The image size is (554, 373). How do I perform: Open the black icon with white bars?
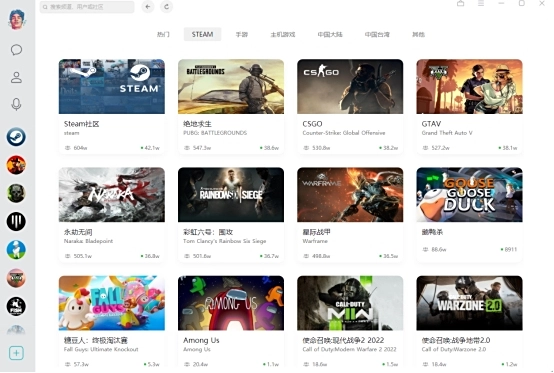point(16,221)
